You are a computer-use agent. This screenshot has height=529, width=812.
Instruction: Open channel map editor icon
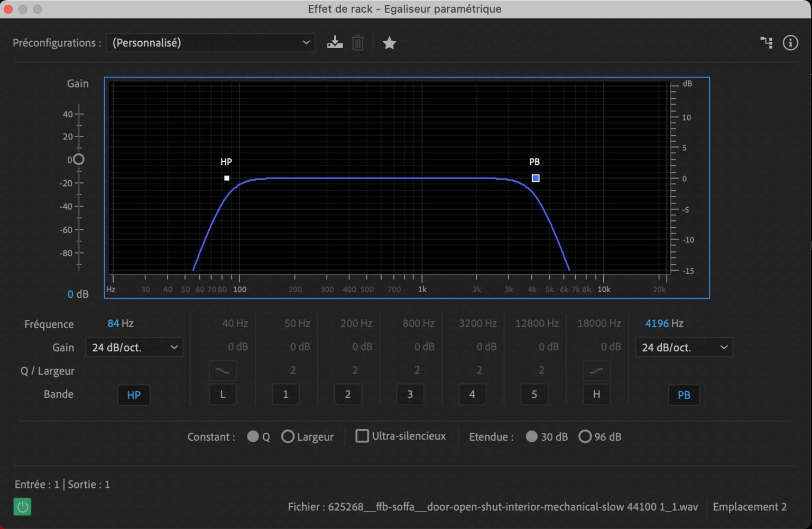[767, 43]
